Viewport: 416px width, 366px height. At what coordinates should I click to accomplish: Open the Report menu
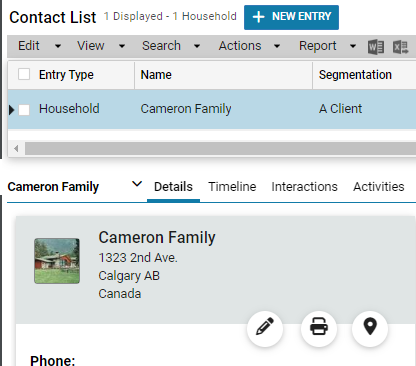(328, 46)
